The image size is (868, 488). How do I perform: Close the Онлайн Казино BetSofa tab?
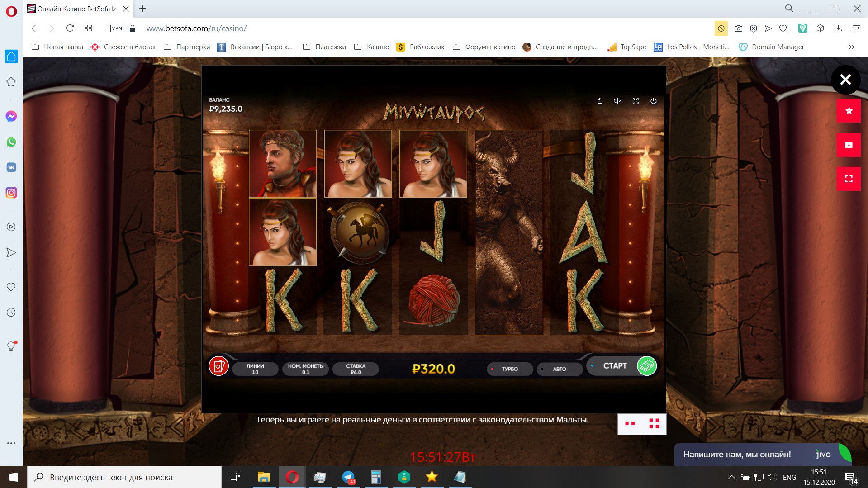pyautogui.click(x=126, y=9)
